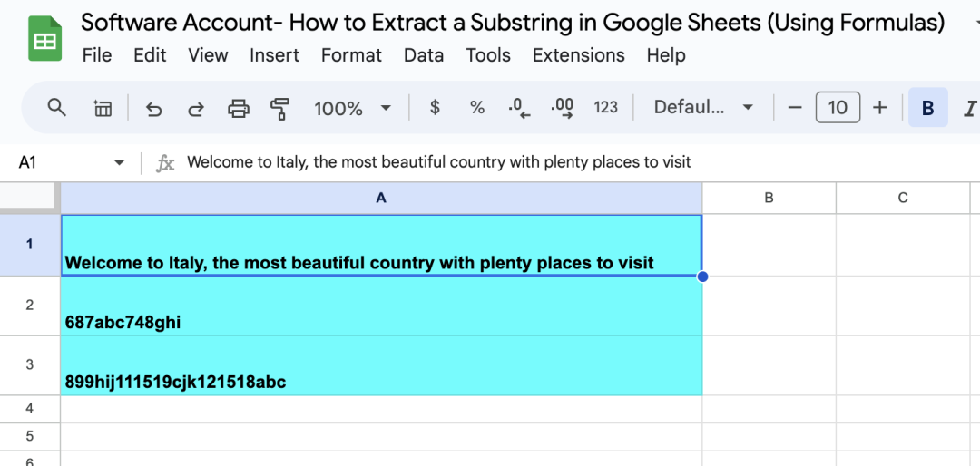Format as currency with dollar icon

435,108
